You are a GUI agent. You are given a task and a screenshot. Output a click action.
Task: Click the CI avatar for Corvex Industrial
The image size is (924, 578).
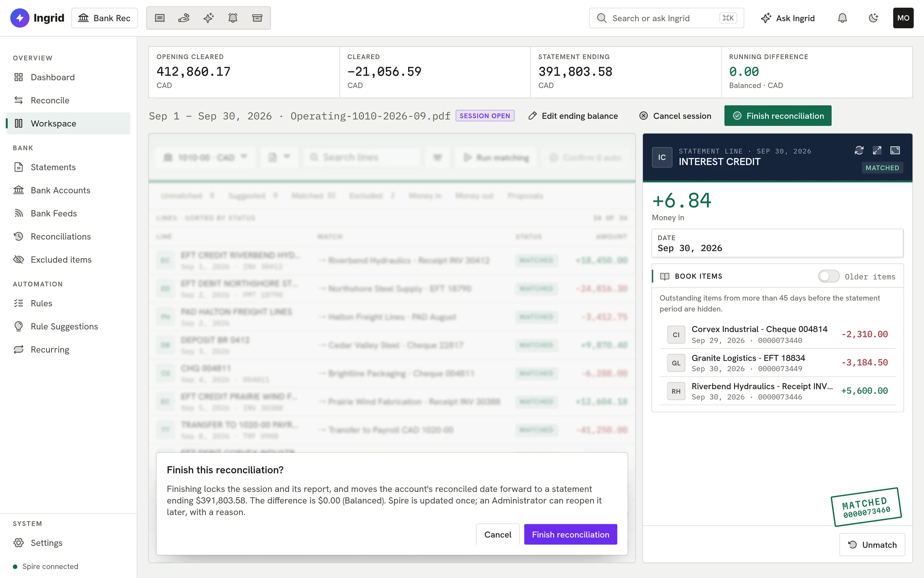tap(676, 335)
